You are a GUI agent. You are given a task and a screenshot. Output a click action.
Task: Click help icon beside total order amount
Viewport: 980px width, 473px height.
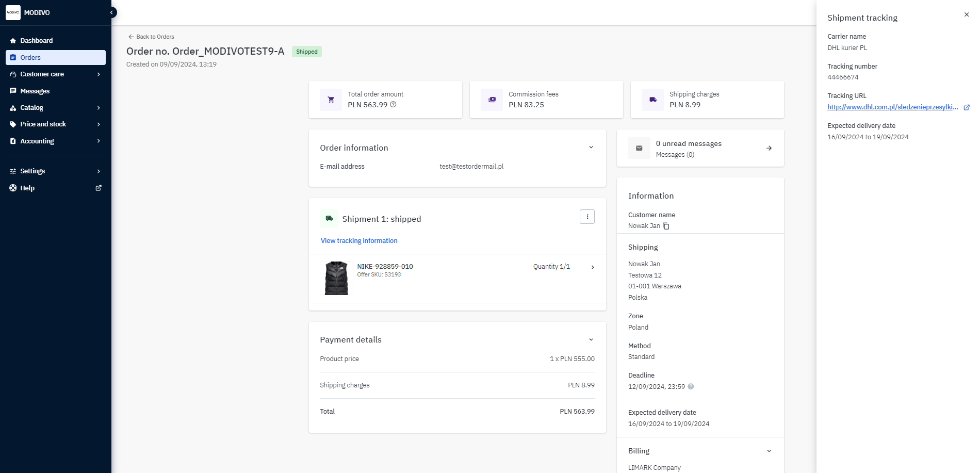pos(393,105)
